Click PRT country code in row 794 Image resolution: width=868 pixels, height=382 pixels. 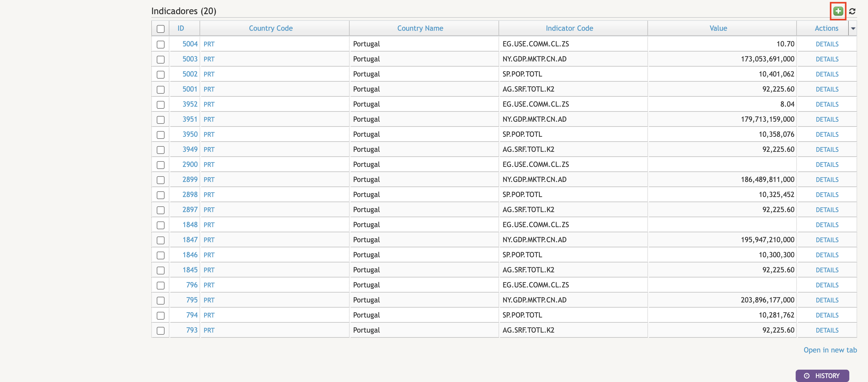pyautogui.click(x=209, y=315)
